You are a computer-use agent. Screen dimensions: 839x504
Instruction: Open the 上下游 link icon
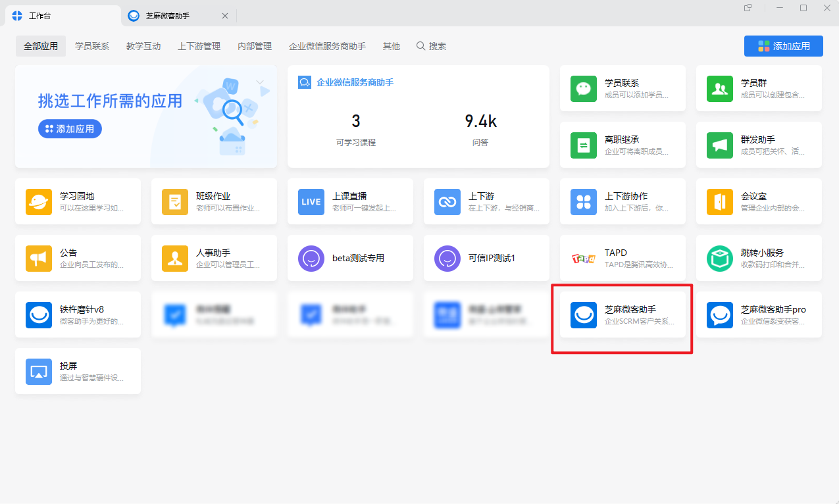point(447,201)
